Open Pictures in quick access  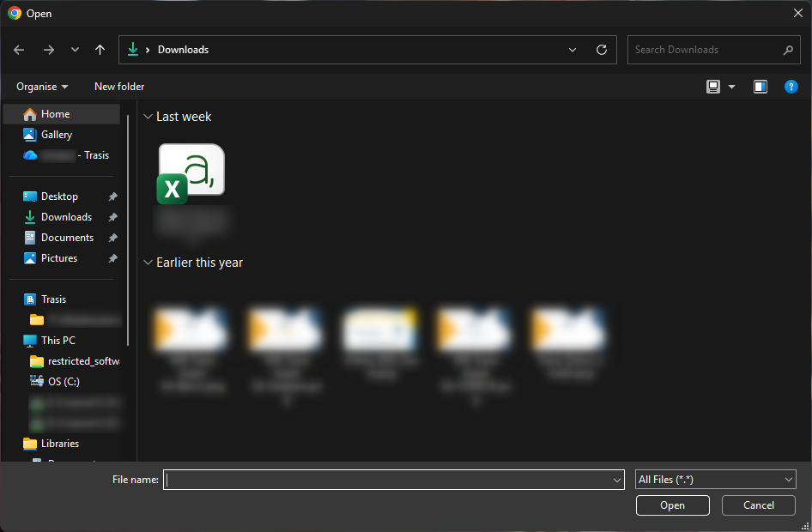pyautogui.click(x=59, y=258)
